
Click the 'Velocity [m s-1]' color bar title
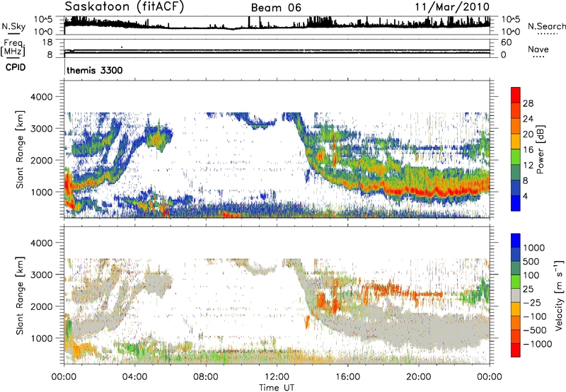pos(559,295)
